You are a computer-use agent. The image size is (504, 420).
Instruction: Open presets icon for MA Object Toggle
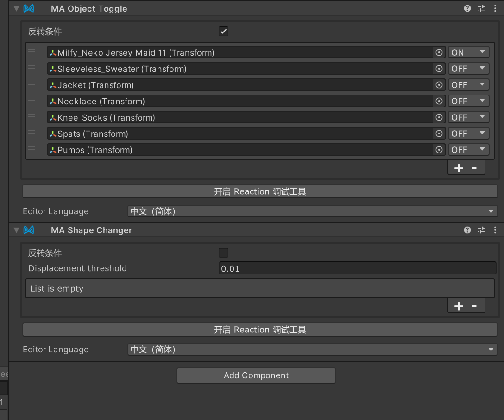pos(481,8)
